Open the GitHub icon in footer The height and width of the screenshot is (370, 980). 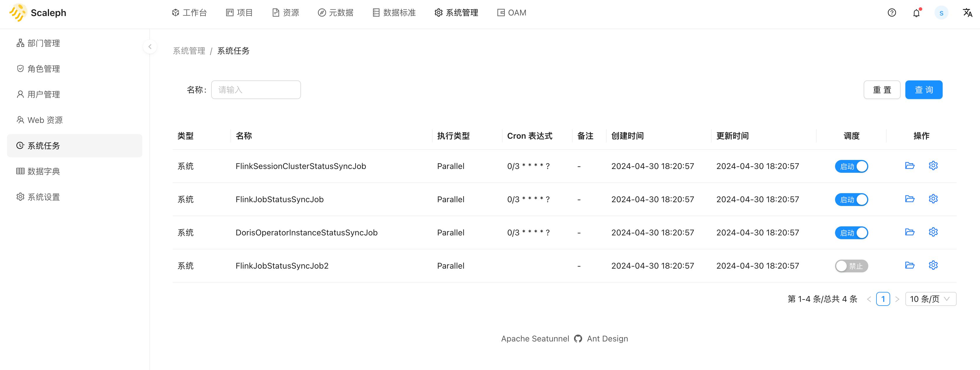(x=578, y=339)
